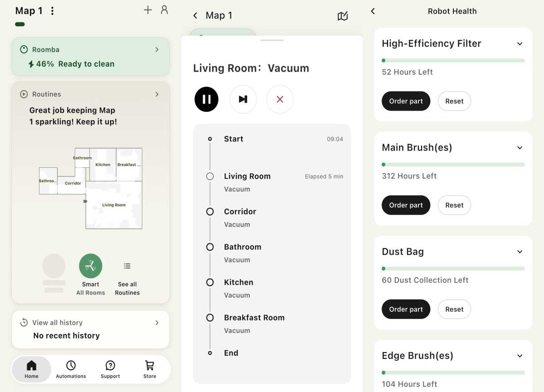Switch to the Automations tab

tap(71, 369)
